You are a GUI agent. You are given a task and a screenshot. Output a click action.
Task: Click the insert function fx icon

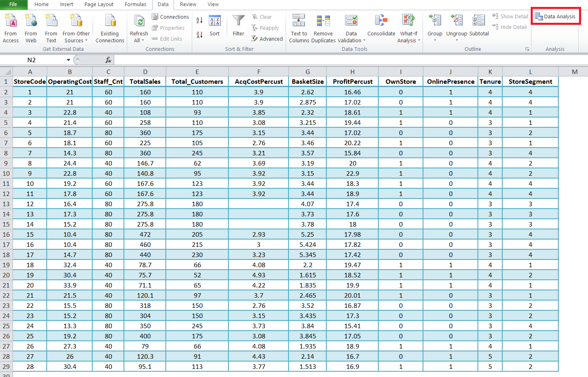coord(108,60)
